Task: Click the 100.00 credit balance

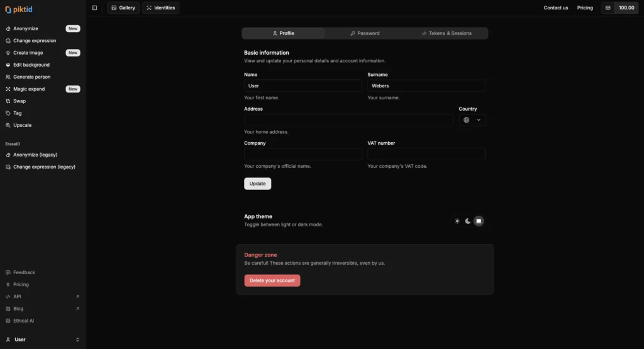Action: point(626,8)
